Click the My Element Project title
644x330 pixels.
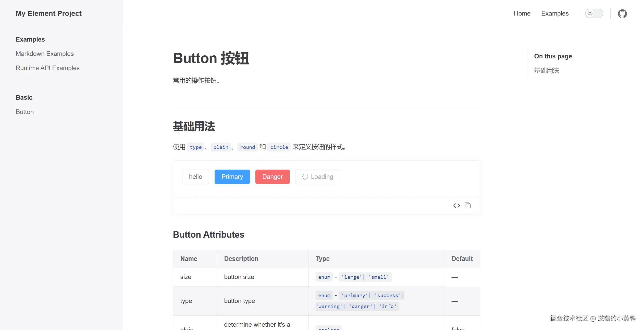pyautogui.click(x=48, y=14)
